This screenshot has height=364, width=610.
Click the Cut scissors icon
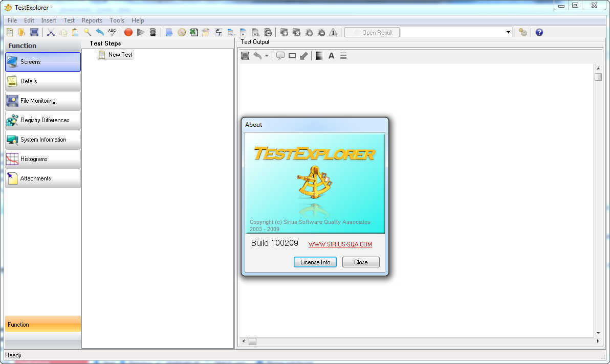(51, 33)
